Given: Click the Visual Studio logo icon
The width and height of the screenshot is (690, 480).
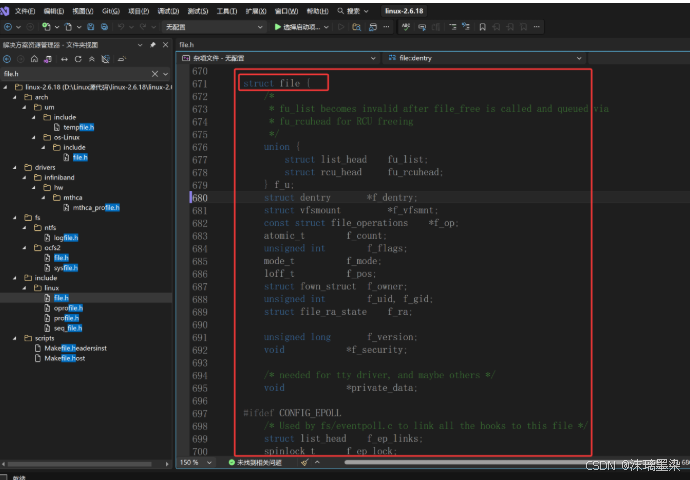Looking at the screenshot, I should pyautogui.click(x=4, y=11).
